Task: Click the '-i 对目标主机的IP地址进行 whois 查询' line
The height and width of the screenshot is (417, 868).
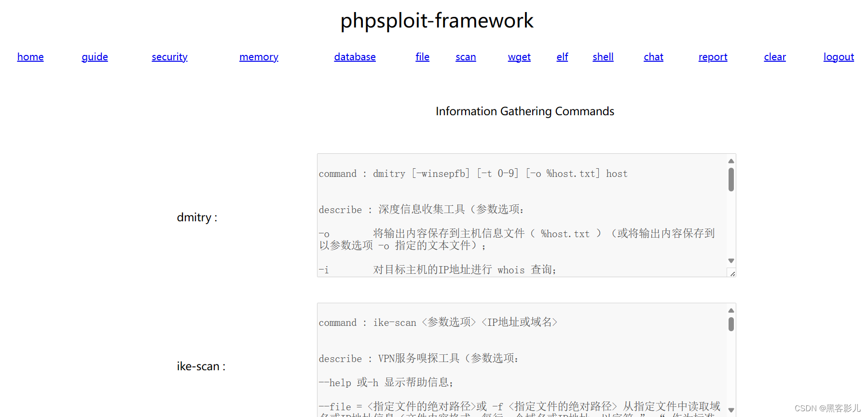Action: click(437, 269)
